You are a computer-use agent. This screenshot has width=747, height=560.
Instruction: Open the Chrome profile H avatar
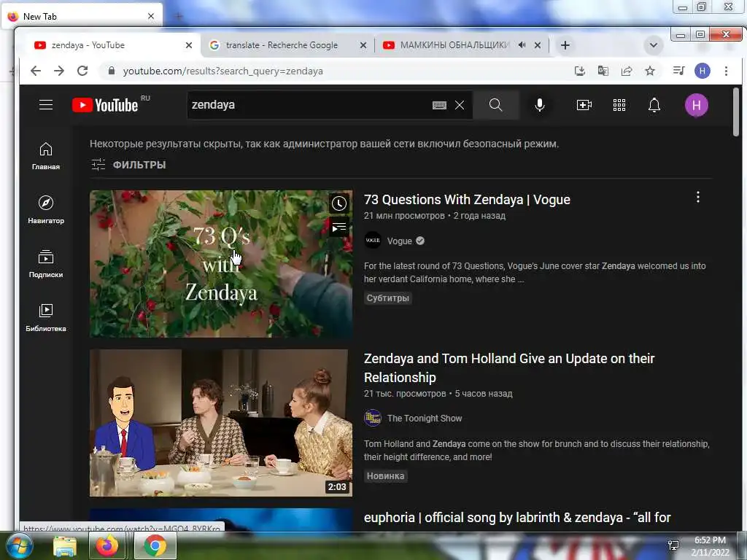(x=703, y=71)
